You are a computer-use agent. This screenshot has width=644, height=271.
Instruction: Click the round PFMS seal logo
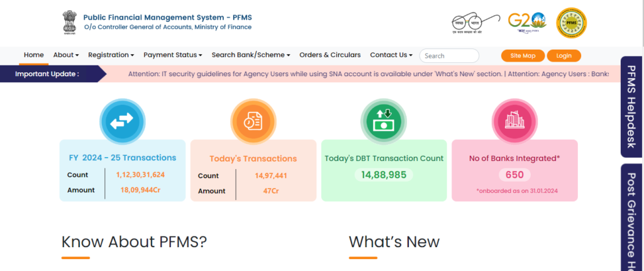571,23
